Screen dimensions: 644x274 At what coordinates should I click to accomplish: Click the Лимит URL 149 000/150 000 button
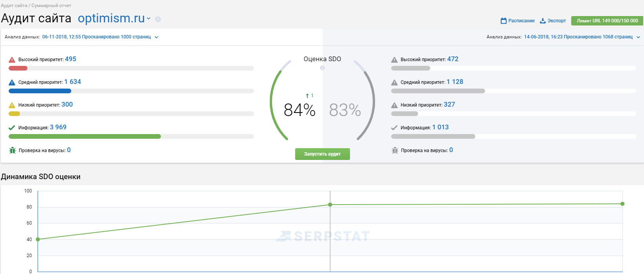pos(607,21)
